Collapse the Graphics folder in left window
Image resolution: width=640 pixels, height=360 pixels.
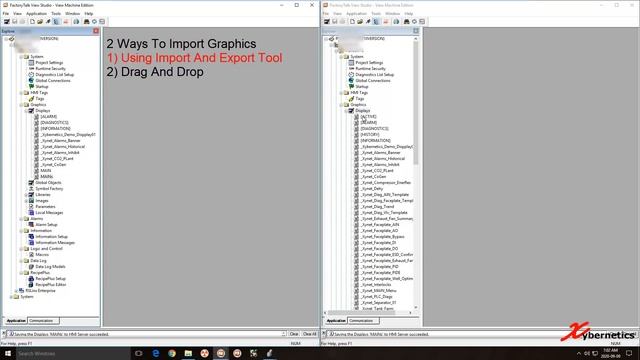[x=21, y=104]
